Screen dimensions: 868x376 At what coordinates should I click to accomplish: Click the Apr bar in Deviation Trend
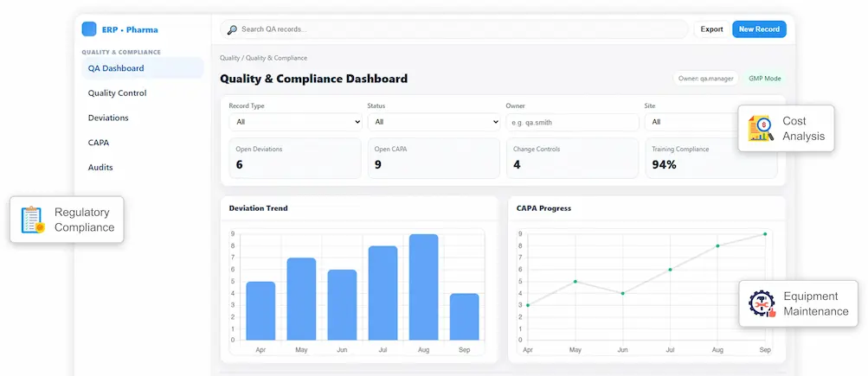click(x=260, y=311)
